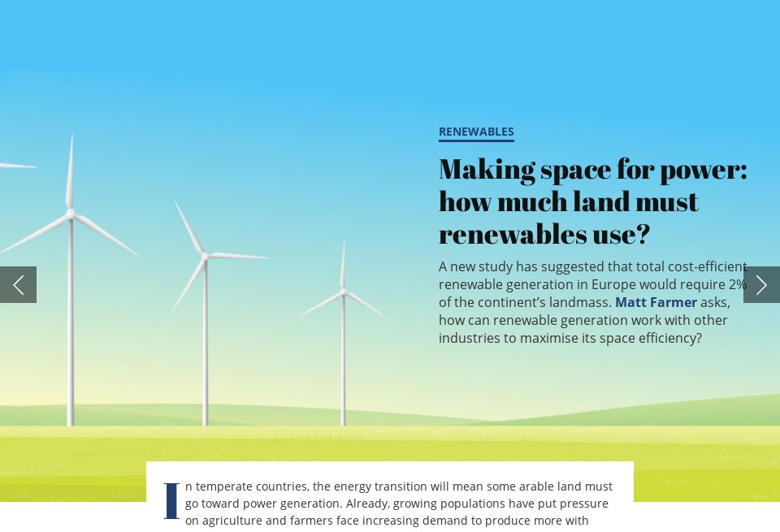The height and width of the screenshot is (532, 780).
Task: Click the Matt Farmer author link
Action: (x=656, y=302)
